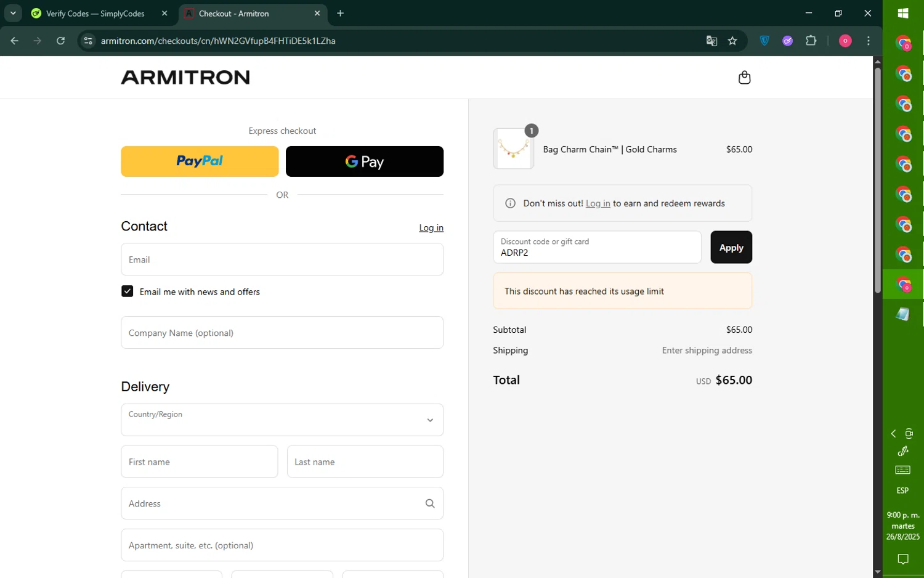Click the info icon in rewards notice
Screen dimensions: 924x578
[x=510, y=203]
